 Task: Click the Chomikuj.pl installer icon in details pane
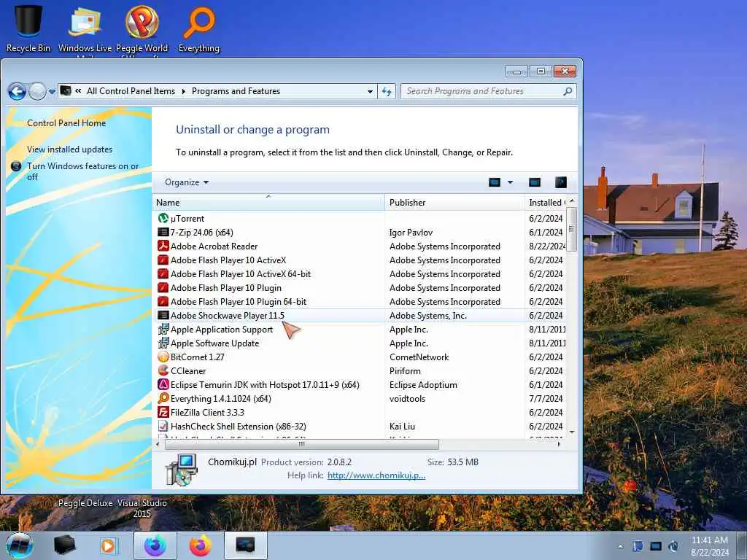pyautogui.click(x=182, y=470)
